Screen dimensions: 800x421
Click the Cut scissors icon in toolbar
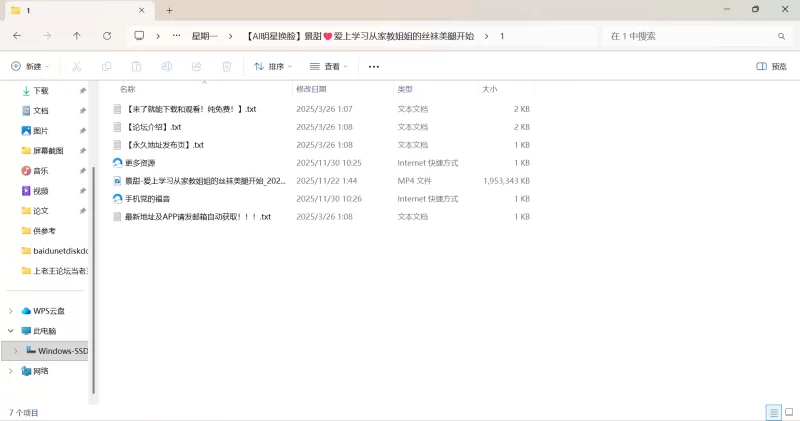(76, 67)
